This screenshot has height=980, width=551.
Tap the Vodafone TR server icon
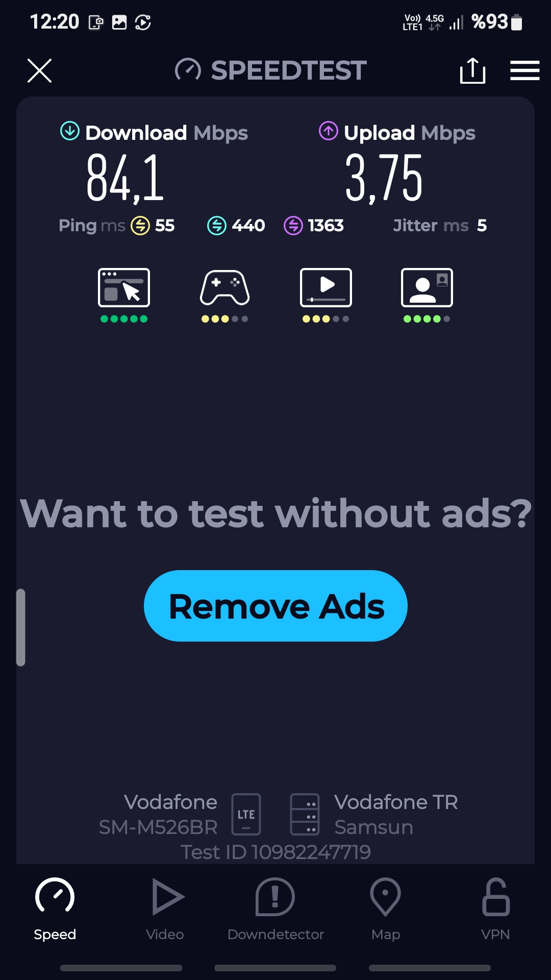click(x=305, y=814)
